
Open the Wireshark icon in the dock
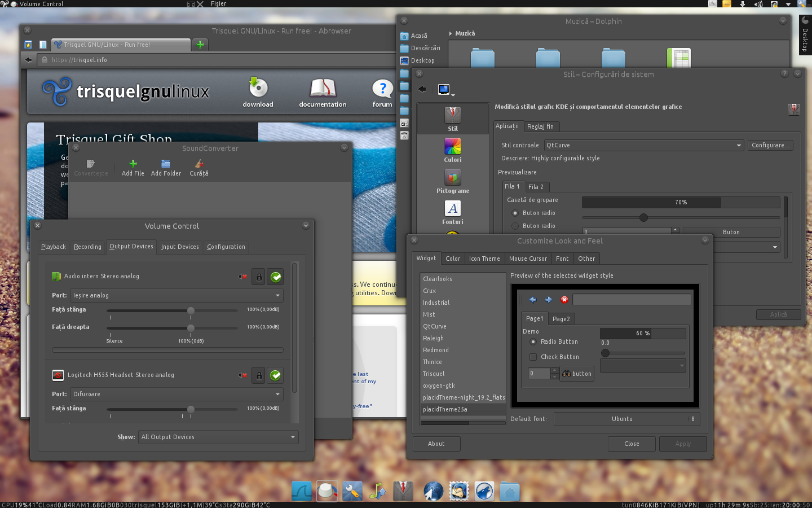[302, 491]
